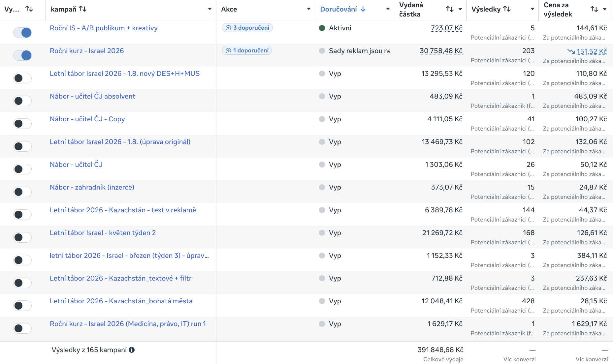Open campaign Roční kurz Israel 2026 (Medicína, právo, IT) run 1

(x=128, y=324)
